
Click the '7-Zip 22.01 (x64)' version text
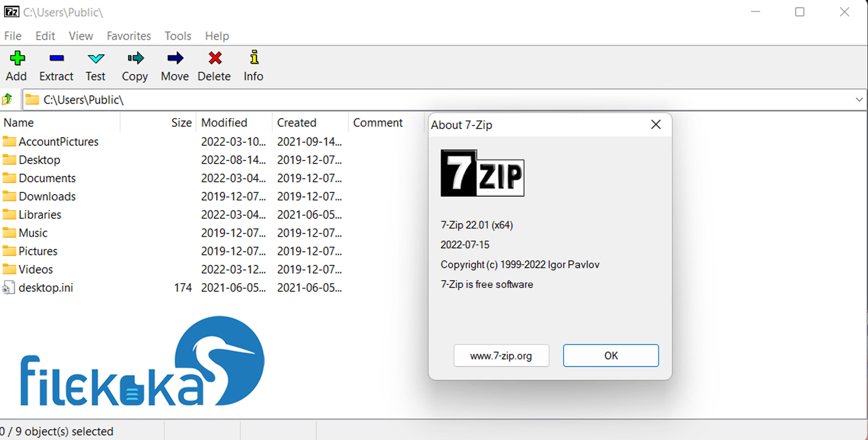coord(477,225)
